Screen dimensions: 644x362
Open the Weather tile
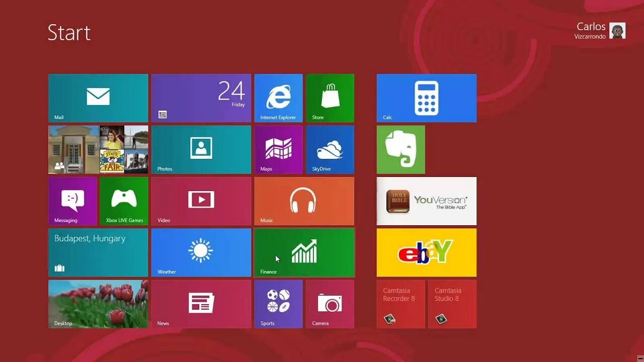(201, 253)
